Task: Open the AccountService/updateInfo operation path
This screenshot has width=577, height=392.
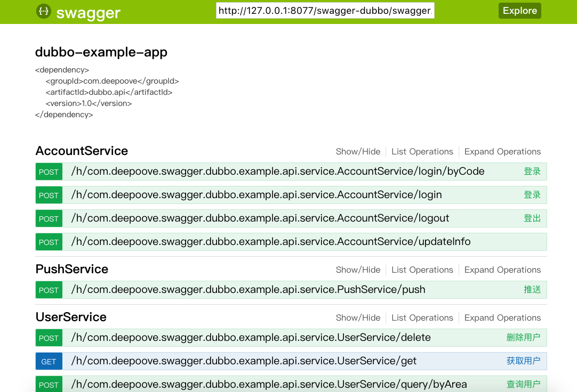Action: click(x=270, y=242)
